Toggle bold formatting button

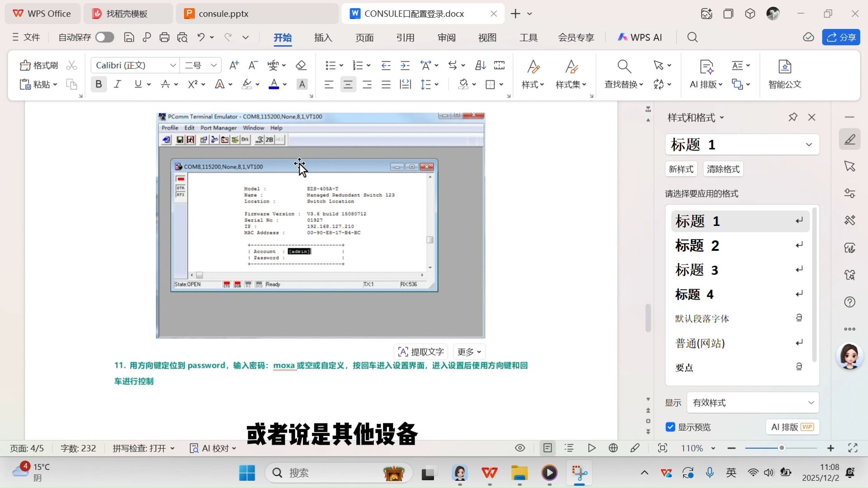[x=99, y=84]
